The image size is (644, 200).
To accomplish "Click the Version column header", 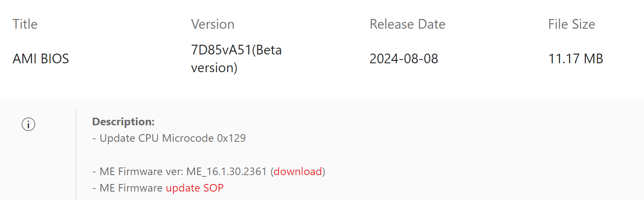I will click(213, 24).
